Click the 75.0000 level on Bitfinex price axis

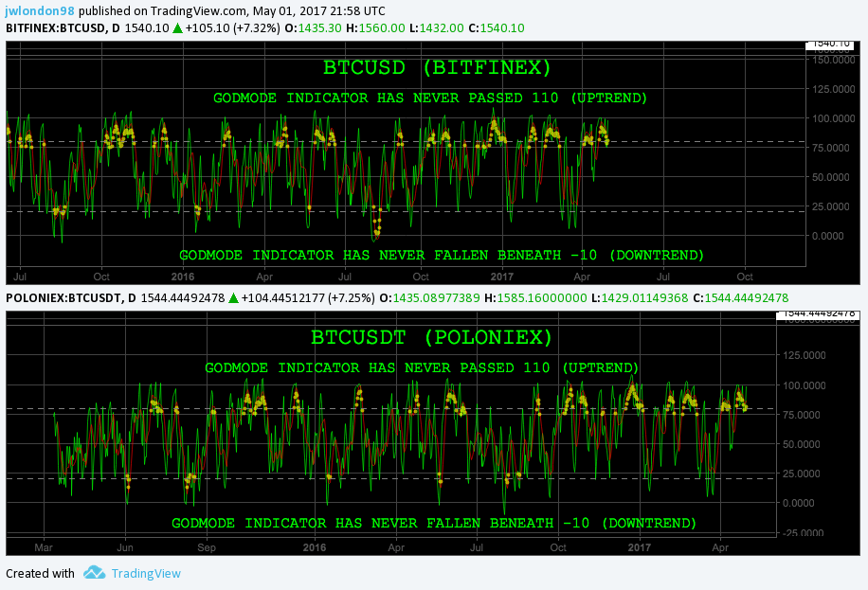coord(831,148)
